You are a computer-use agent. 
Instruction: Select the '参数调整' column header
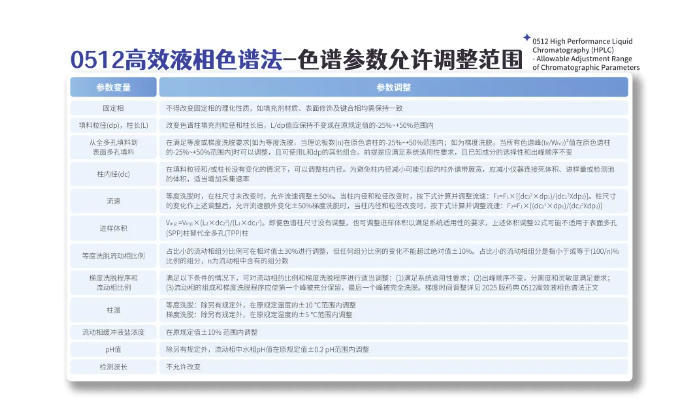(x=393, y=87)
